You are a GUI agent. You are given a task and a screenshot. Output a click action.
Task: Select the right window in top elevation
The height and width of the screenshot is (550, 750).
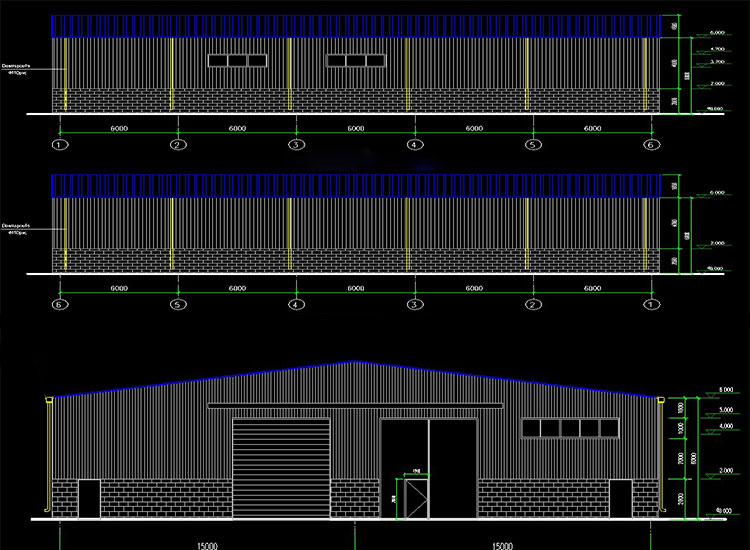(x=356, y=60)
